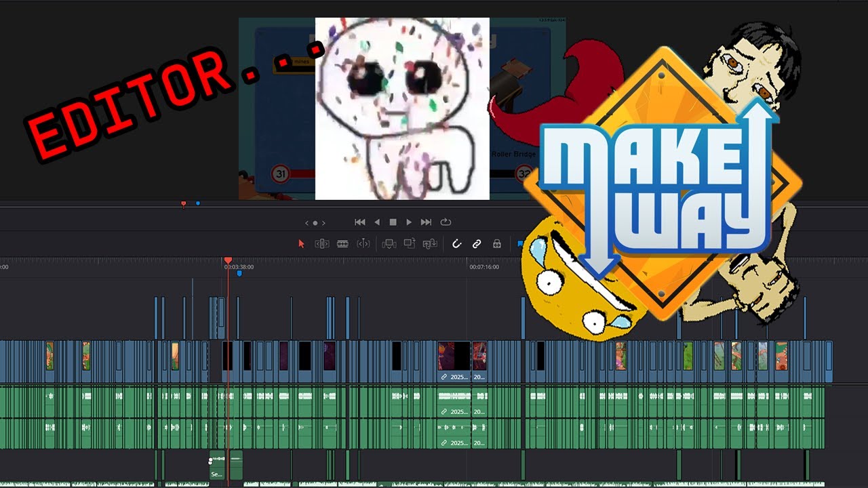The width and height of the screenshot is (868, 488).
Task: Toggle the Loop playback button
Action: [x=446, y=222]
